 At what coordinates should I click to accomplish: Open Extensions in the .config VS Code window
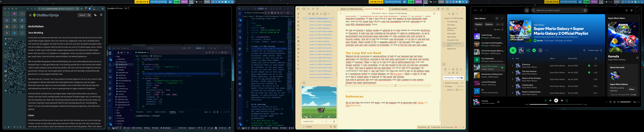110,71
